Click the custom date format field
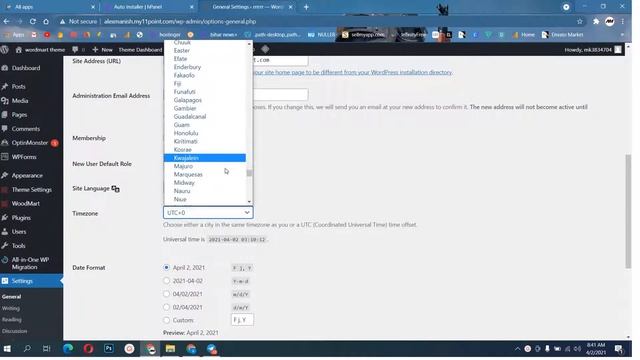Viewport: 640px width, 360px height. coord(242,320)
